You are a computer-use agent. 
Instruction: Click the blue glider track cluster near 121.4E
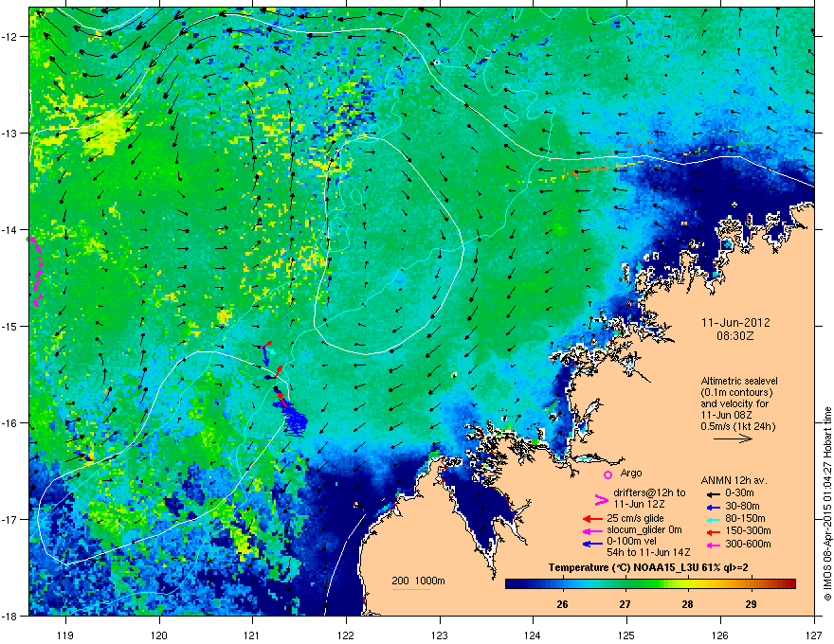(x=293, y=420)
